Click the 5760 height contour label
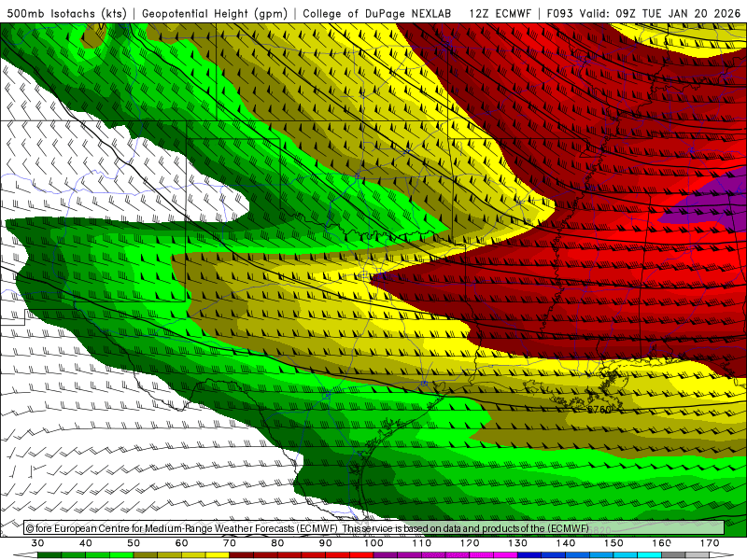The image size is (747, 560). pyautogui.click(x=599, y=409)
